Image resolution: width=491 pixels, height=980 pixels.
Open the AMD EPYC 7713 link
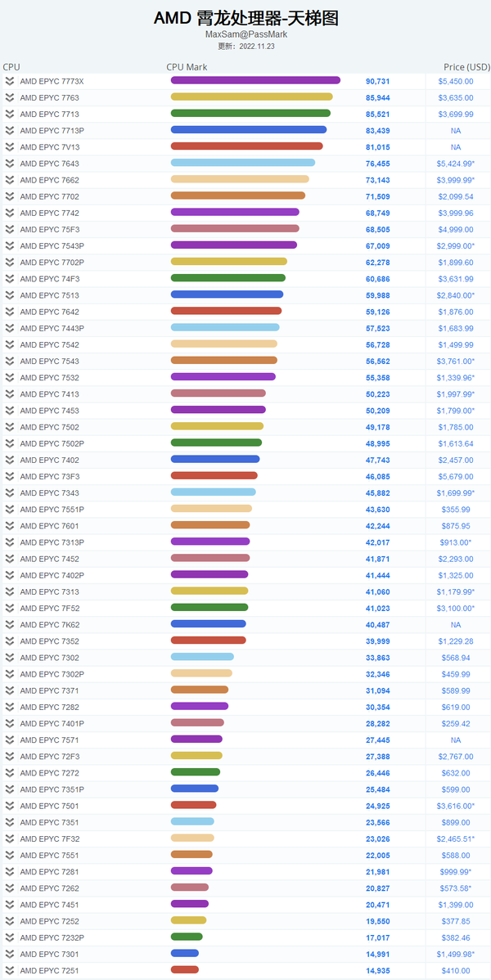click(x=49, y=115)
